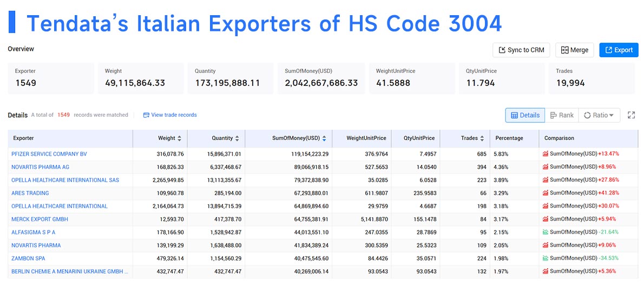Open MERCK EXPORT GMBH exporter
Viewport: 644px width, 286px height.
click(x=40, y=220)
